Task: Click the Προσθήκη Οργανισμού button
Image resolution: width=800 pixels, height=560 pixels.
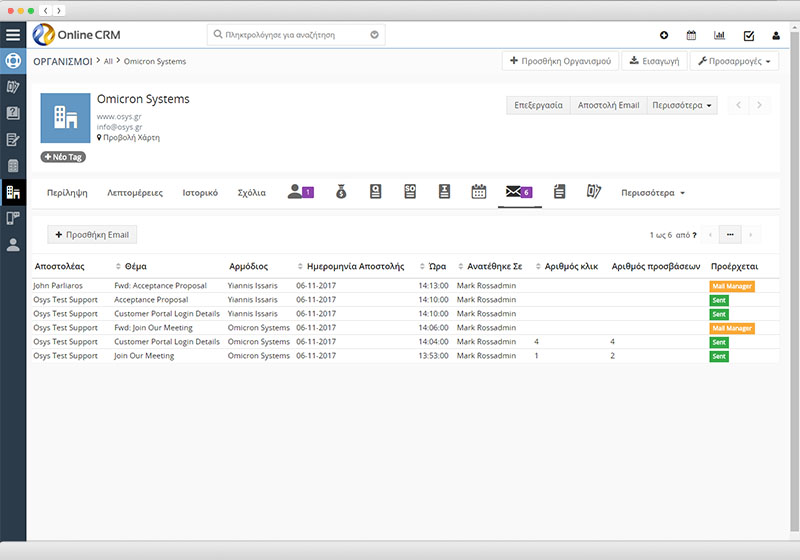Action: 560,61
